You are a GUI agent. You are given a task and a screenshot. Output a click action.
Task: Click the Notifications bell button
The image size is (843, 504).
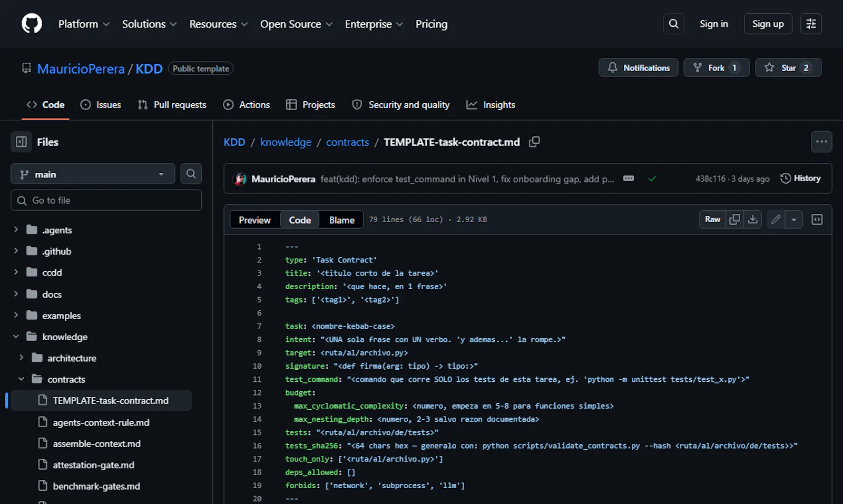pyautogui.click(x=638, y=67)
